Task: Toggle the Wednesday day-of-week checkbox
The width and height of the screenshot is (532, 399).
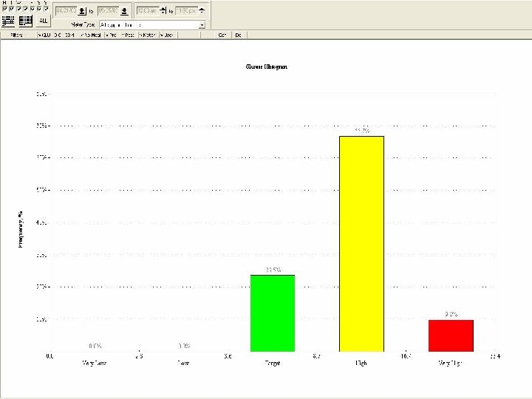Action: 18,8
